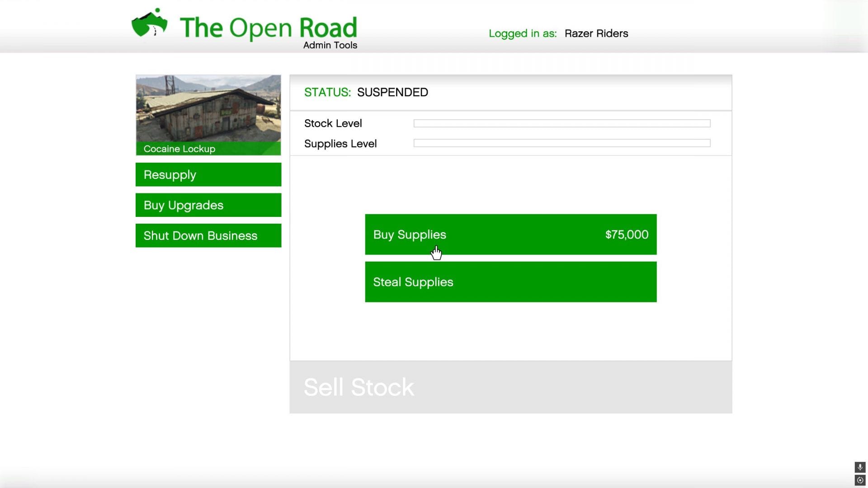The width and height of the screenshot is (868, 488).
Task: Click the $75,000 price label
Action: coord(626,235)
